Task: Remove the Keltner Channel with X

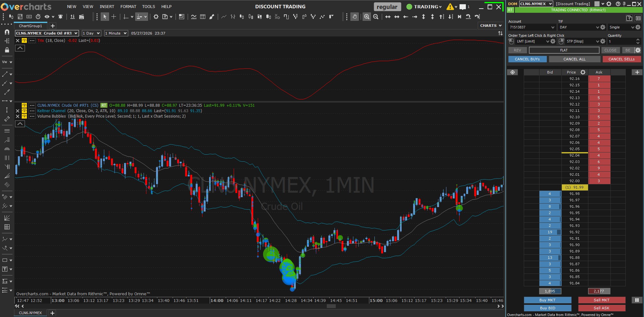Action: pos(18,111)
